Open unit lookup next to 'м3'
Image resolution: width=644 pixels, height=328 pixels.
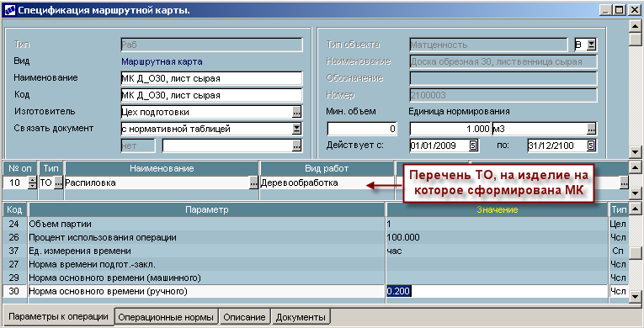(591, 129)
